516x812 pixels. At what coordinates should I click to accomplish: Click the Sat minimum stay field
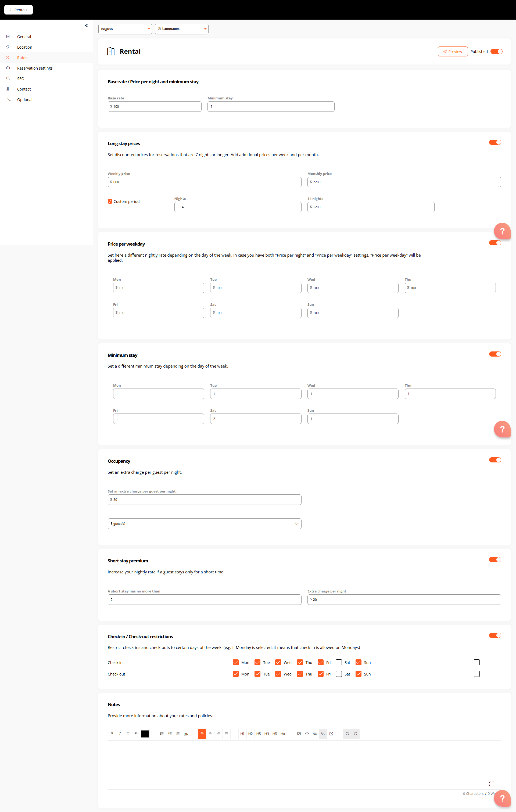[x=256, y=419]
